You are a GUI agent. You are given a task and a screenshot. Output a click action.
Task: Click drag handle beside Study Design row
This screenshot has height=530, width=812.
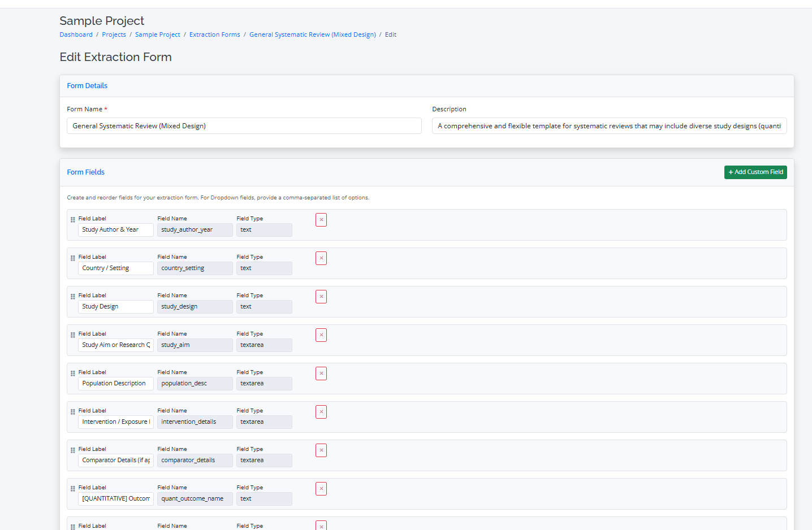pyautogui.click(x=72, y=297)
